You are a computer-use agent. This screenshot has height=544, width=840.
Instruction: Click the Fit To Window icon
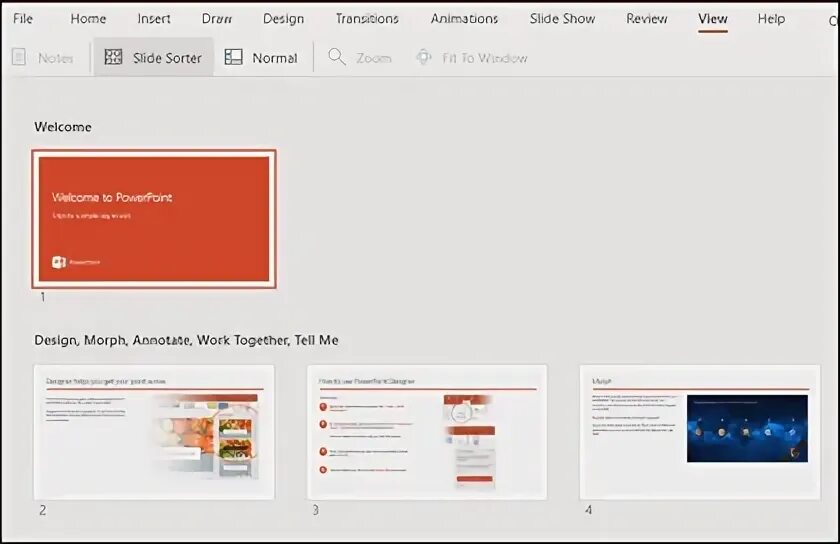(424, 57)
